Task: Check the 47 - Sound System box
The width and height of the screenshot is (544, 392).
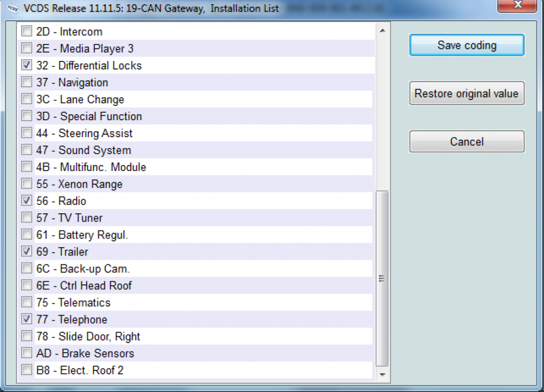Action: tap(27, 150)
